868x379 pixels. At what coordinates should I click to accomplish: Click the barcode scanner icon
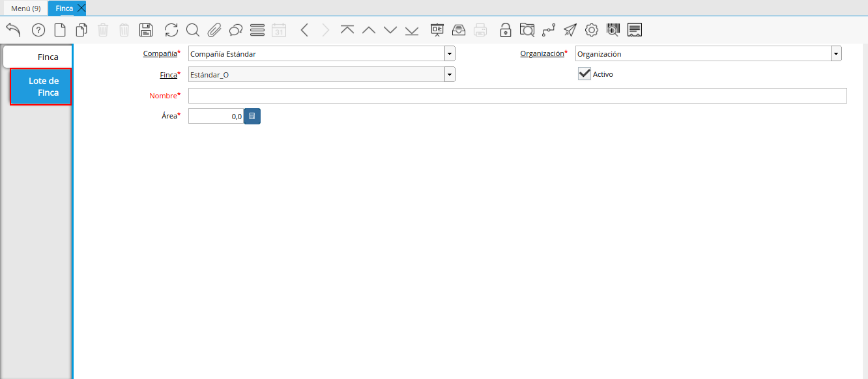coord(613,30)
